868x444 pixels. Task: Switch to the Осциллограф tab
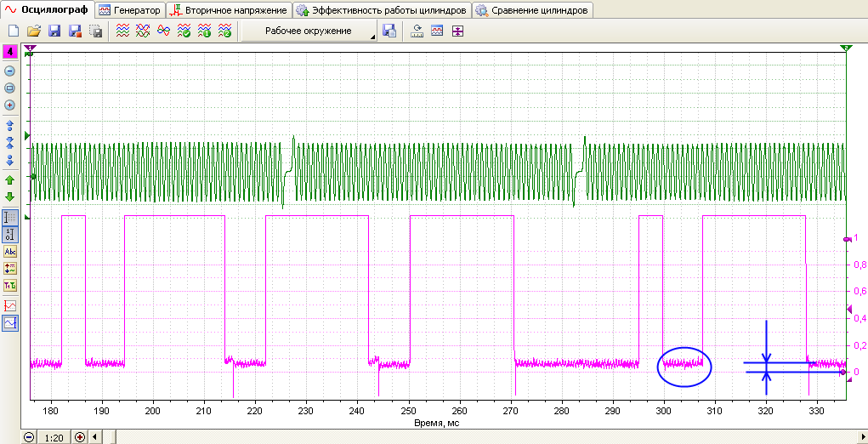(47, 10)
